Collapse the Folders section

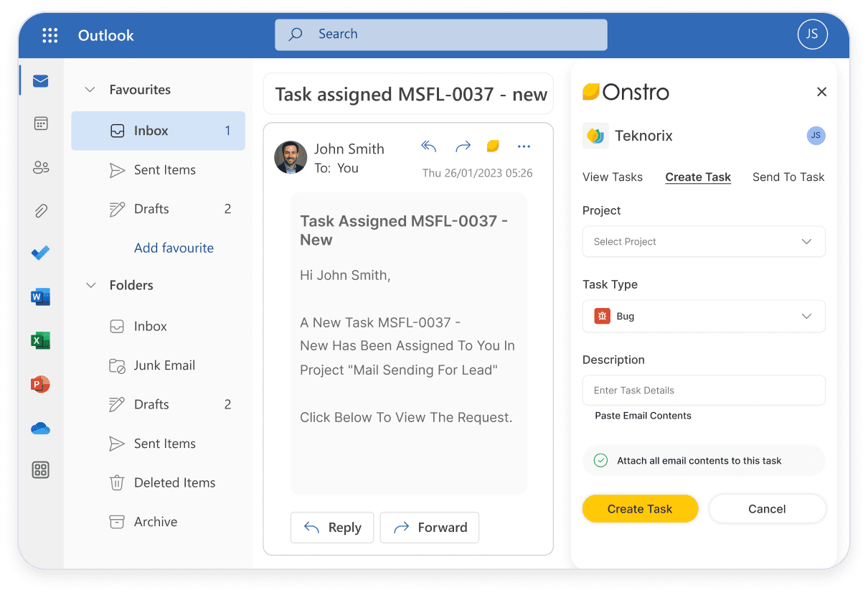pyautogui.click(x=90, y=285)
